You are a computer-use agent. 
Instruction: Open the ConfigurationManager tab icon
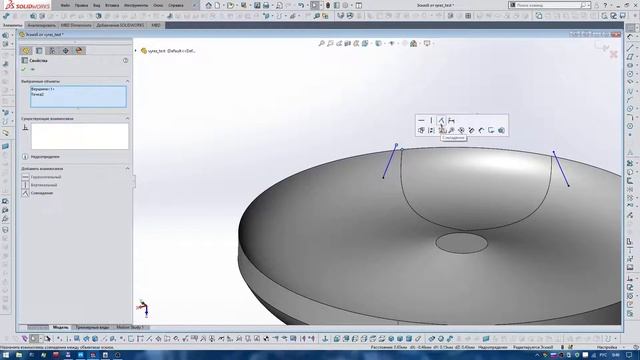coord(52,51)
